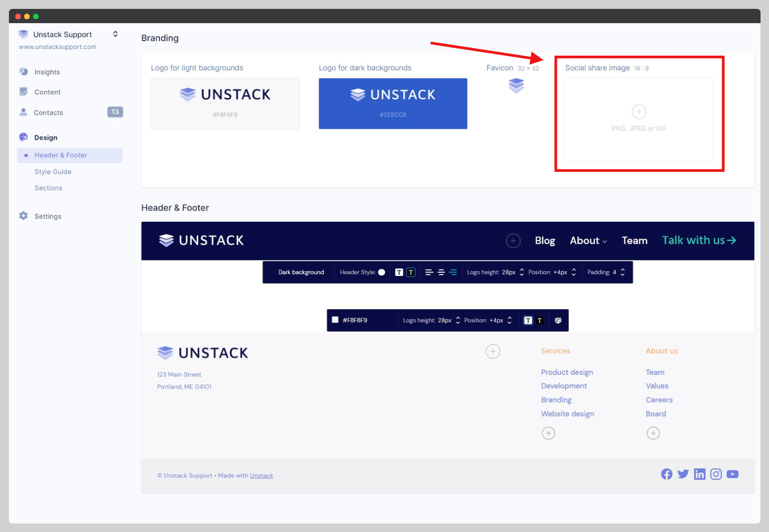Select center alignment in header toolbar
The image size is (769, 532).
pos(441,272)
